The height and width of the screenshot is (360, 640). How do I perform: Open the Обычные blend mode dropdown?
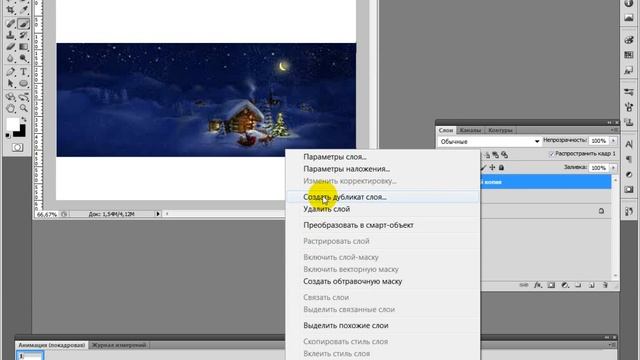tap(489, 142)
